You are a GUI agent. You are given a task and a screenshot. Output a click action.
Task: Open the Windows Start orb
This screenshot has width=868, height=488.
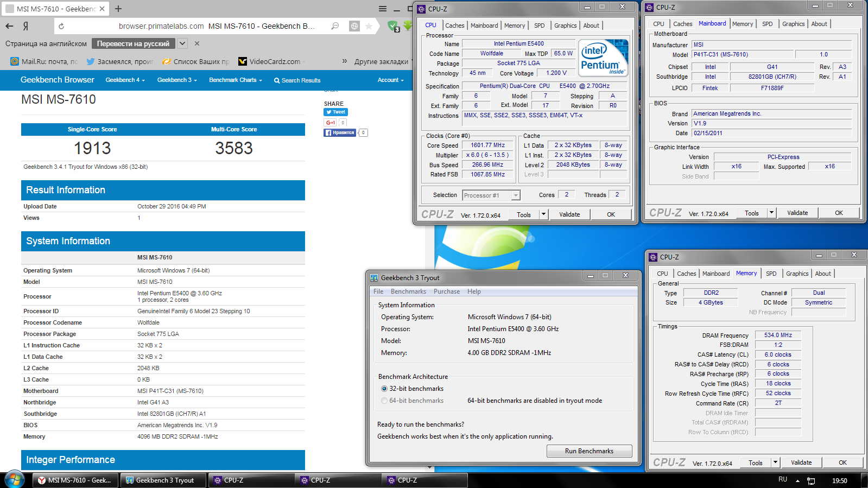[15, 480]
